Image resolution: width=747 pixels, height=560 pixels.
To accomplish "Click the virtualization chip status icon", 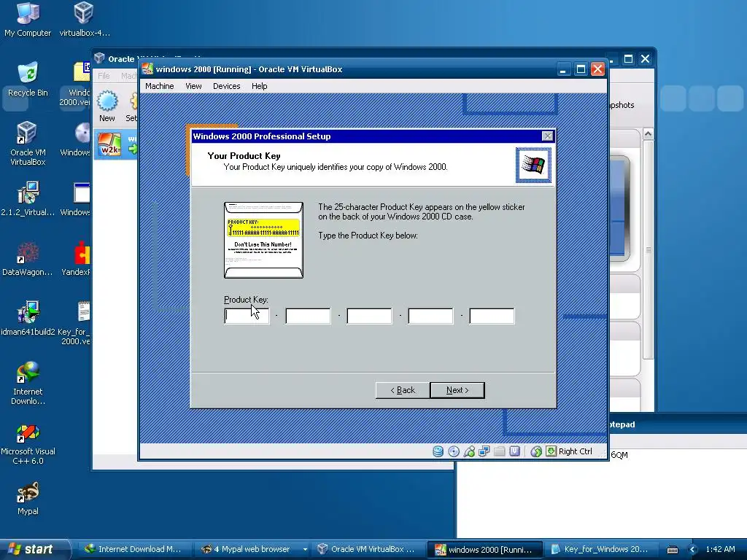I will coord(514,451).
